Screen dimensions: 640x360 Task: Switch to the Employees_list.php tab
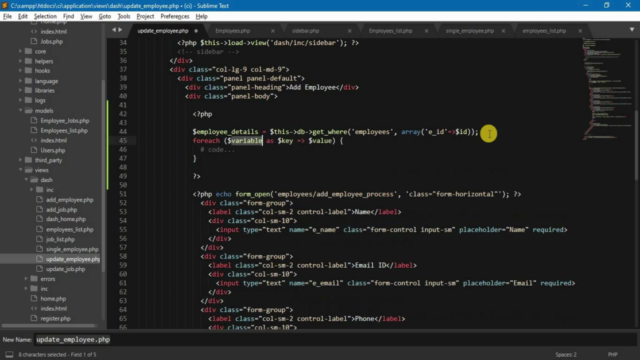tap(390, 31)
